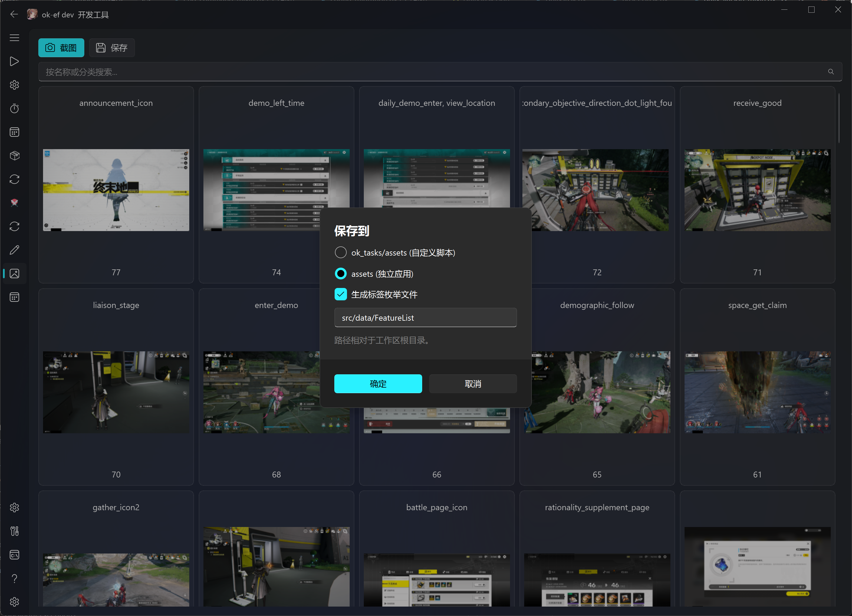The width and height of the screenshot is (852, 616).
Task: Click the "enter_demo" card title
Action: [277, 305]
